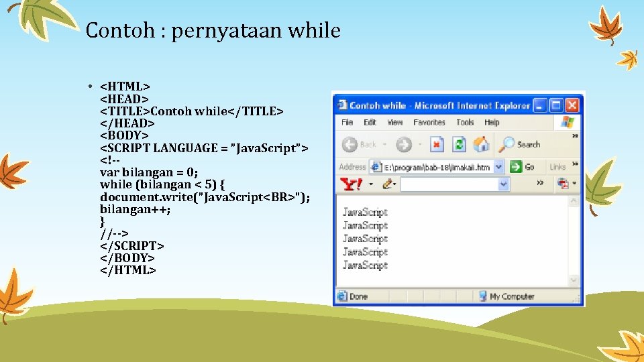Maximize the Internet Explorer window
The width and height of the screenshot is (644, 362).
(556, 105)
